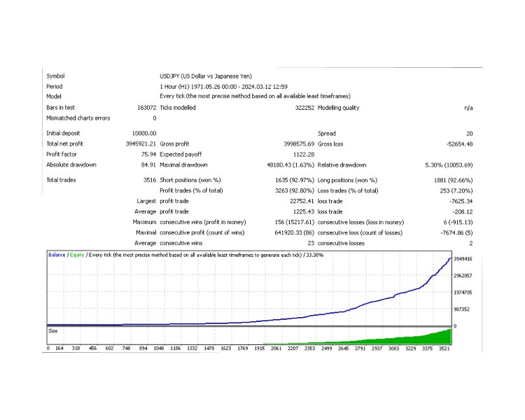This screenshot has height=420, width=525.
Task: Click the consecutive wins value 156 (15217.61)
Action: click(x=294, y=222)
